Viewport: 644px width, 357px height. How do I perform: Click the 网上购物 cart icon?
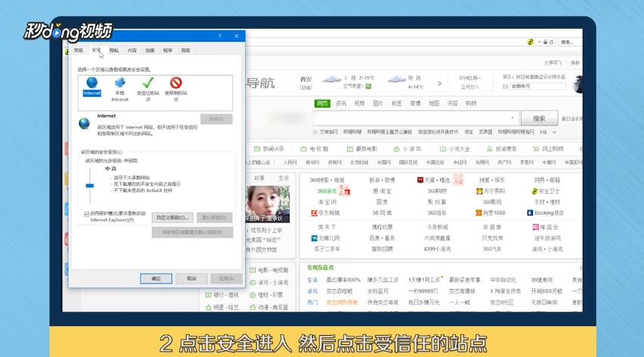(x=536, y=149)
